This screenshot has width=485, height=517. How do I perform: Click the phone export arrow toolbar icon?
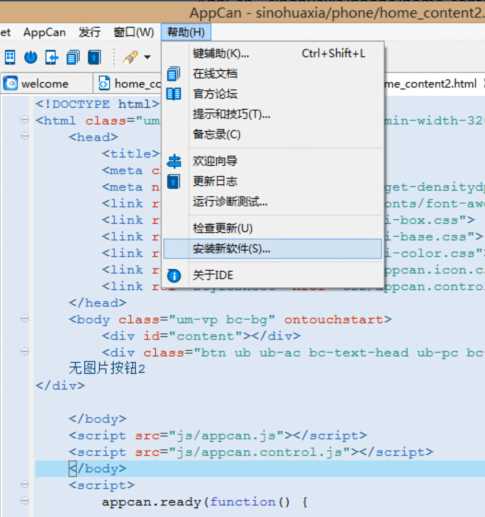point(52,57)
